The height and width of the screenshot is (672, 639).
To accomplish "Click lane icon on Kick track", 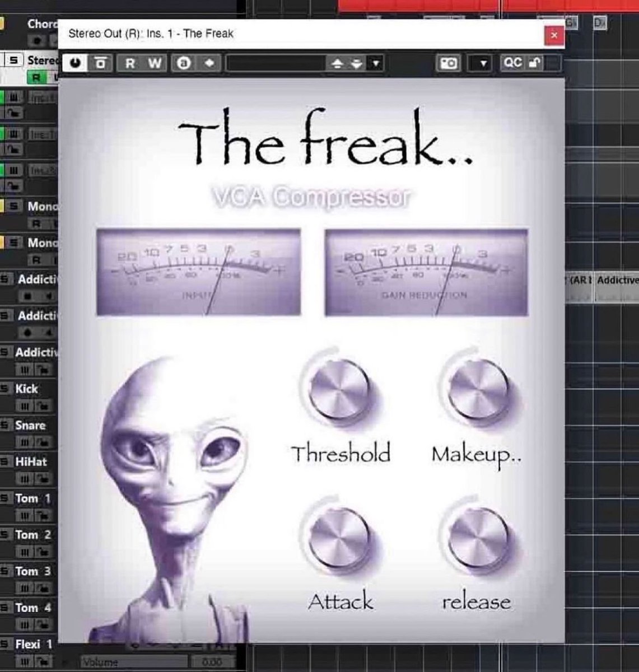I will tap(24, 406).
